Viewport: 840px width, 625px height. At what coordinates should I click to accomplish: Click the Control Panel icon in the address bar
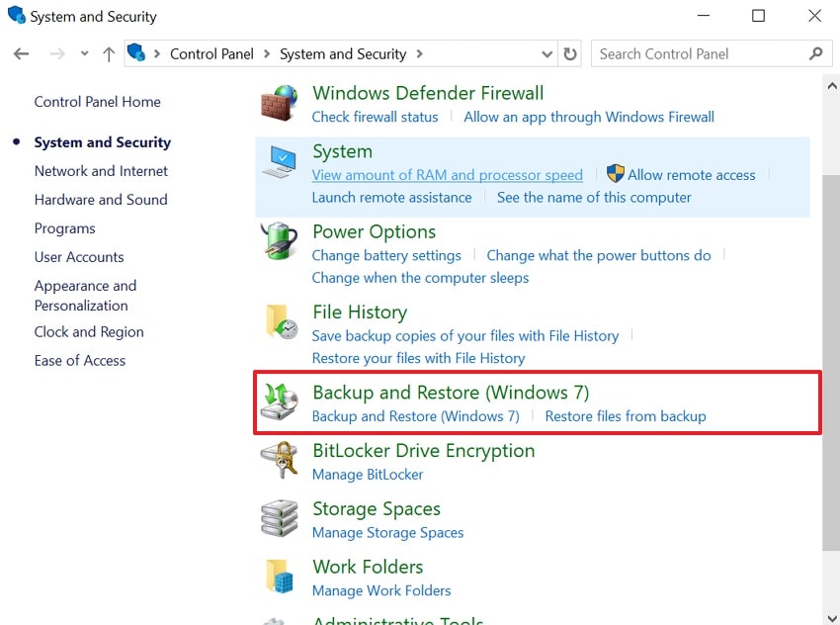[134, 53]
